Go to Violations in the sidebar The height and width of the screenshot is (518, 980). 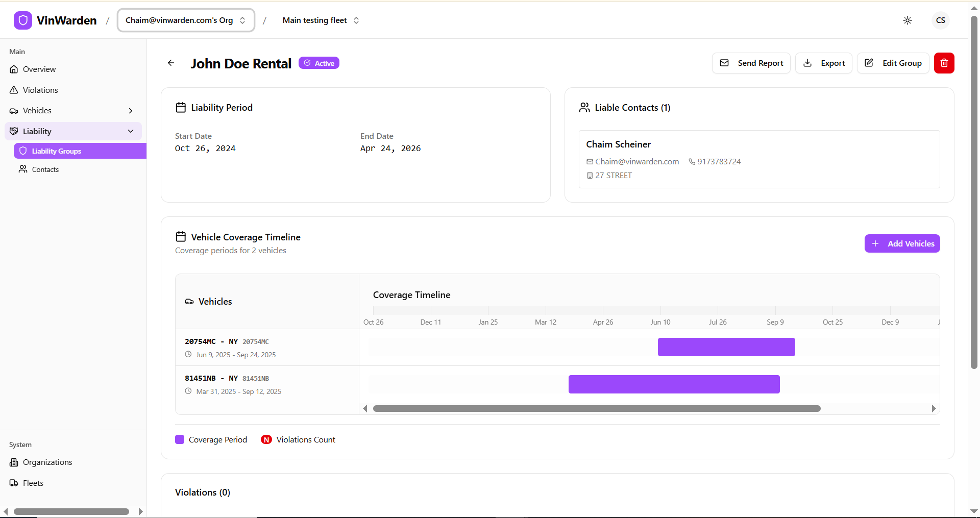(40, 90)
